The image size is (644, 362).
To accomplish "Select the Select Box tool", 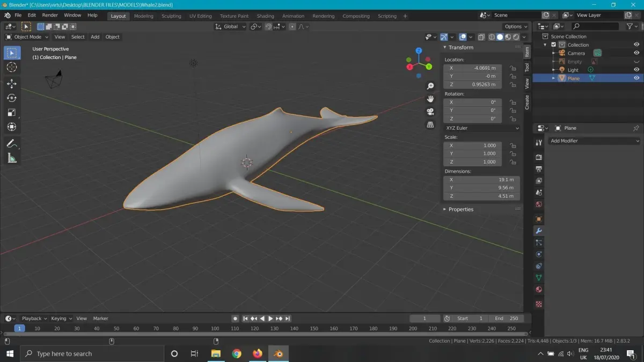I will tap(12, 53).
